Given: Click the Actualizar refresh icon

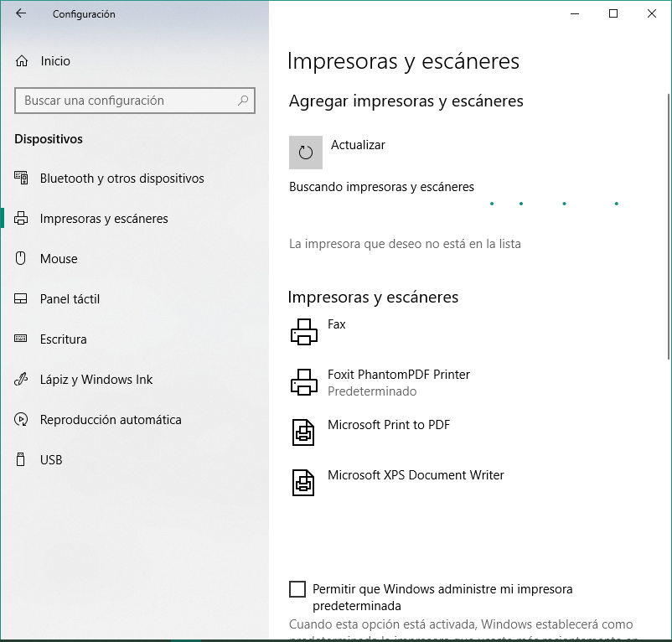Looking at the screenshot, I should (305, 152).
